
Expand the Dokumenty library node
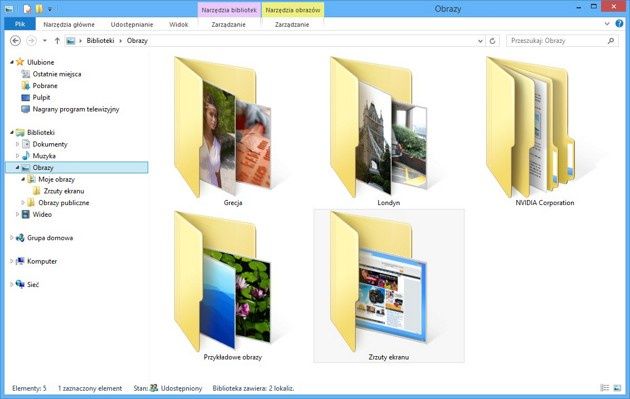click(17, 144)
